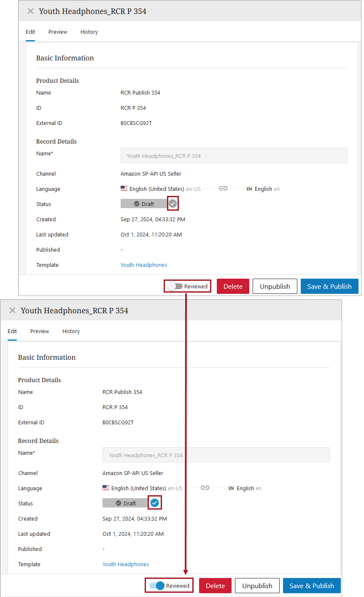The image size is (364, 597).
Task: Click the language link chain icon in lower panel
Action: pos(205,488)
